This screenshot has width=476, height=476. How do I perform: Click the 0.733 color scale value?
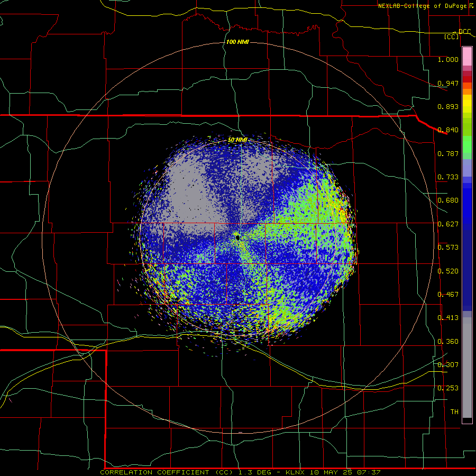coord(448,177)
